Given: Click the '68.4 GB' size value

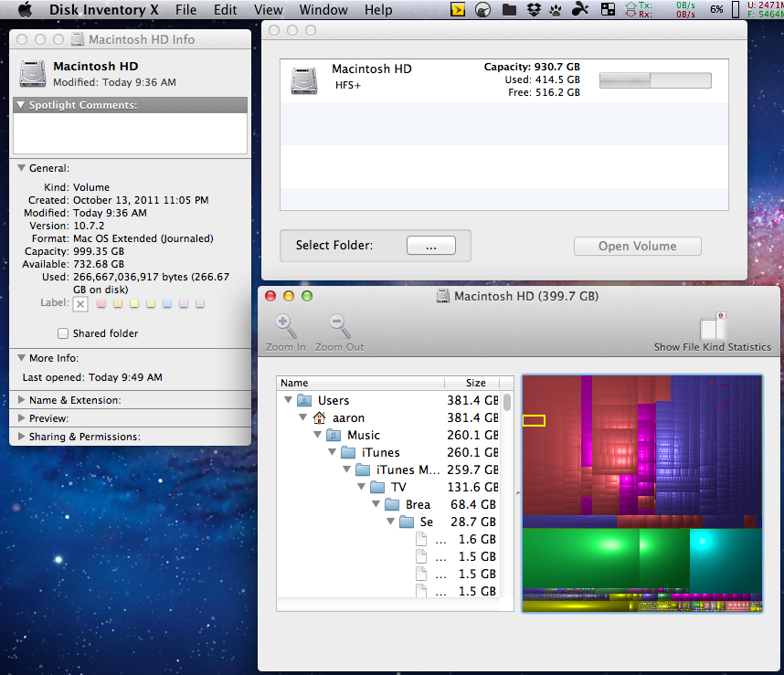Looking at the screenshot, I should pyautogui.click(x=473, y=504).
